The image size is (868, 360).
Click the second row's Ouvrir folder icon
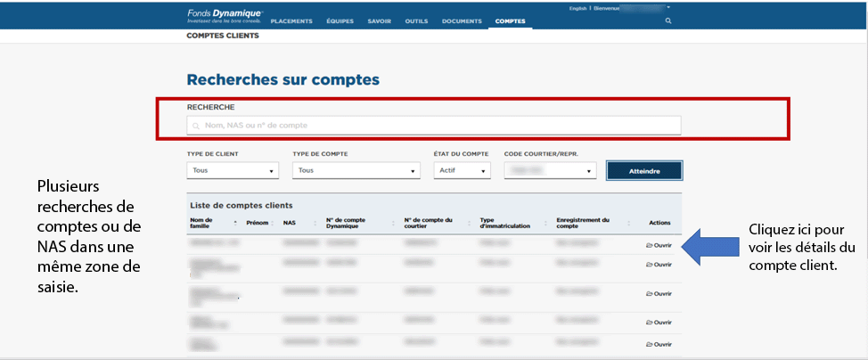click(649, 265)
